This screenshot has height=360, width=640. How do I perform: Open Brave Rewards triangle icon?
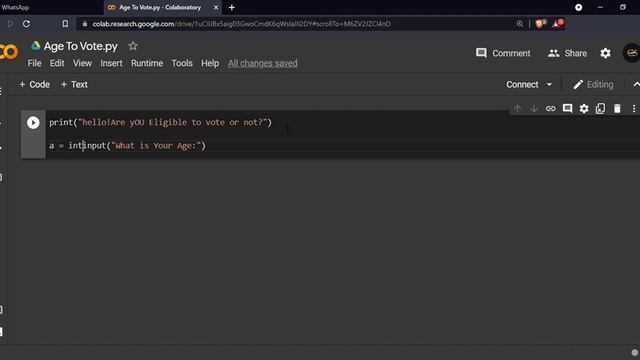tap(557, 24)
